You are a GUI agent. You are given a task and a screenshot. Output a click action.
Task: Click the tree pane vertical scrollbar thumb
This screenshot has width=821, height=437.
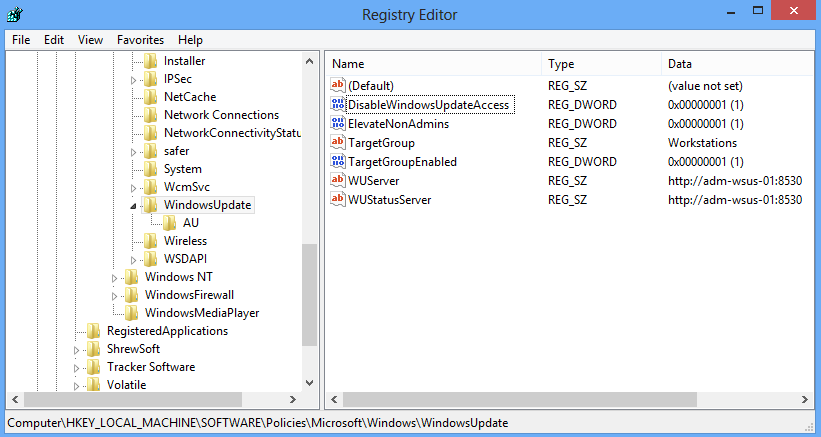pyautogui.click(x=309, y=295)
